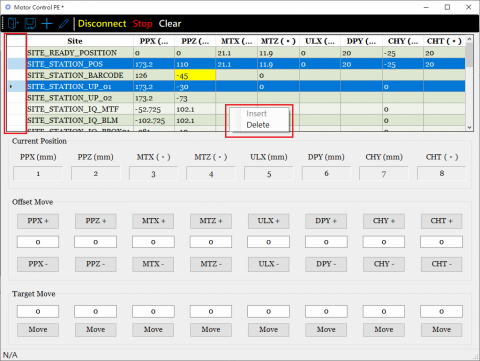Click the PPX column header in table

pos(154,41)
